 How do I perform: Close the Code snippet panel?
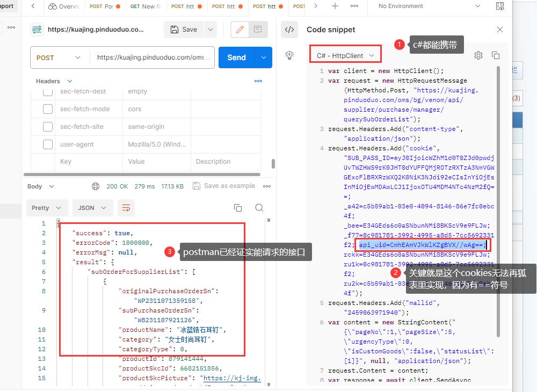[499, 30]
